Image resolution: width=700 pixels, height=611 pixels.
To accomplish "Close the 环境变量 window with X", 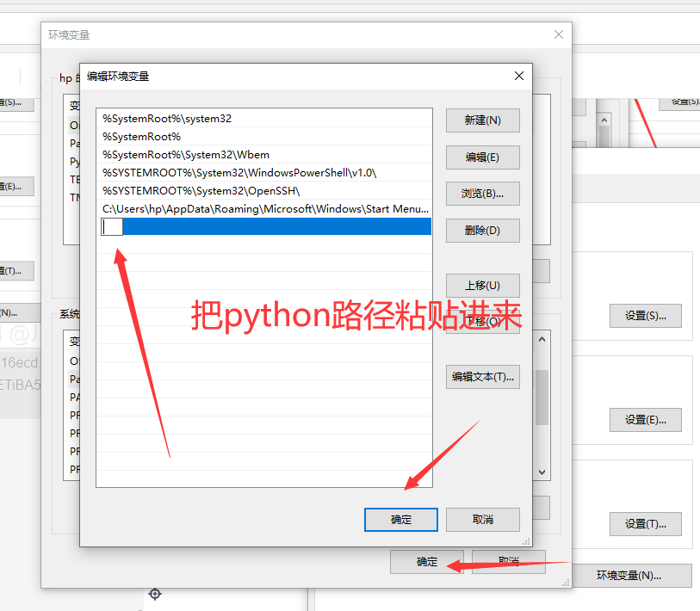I will pyautogui.click(x=559, y=34).
